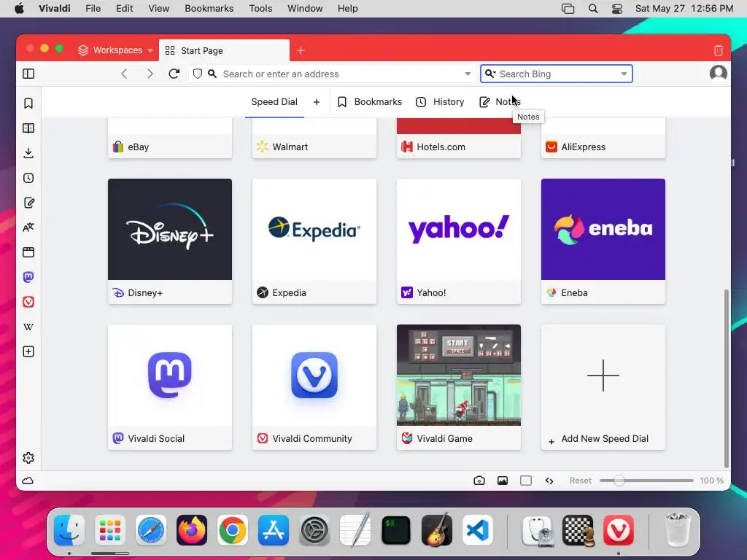Screen dimensions: 747x560
Task: Go back to previous page
Action: (x=124, y=74)
